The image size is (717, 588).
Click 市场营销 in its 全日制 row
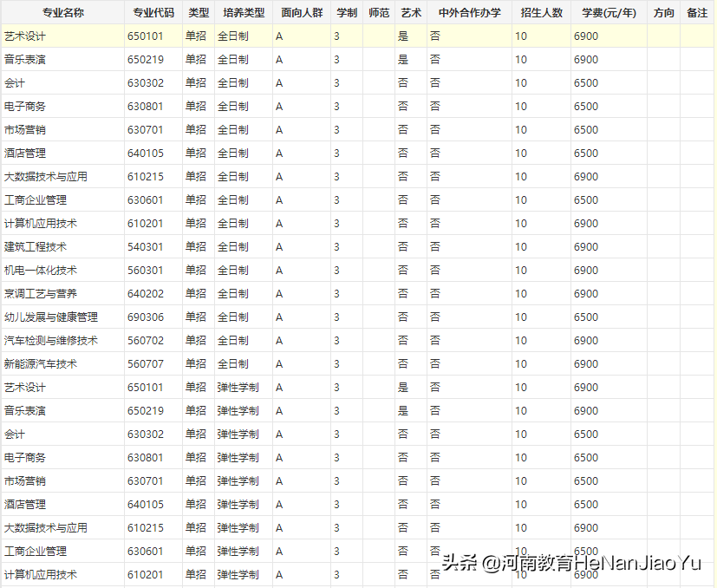coord(24,130)
